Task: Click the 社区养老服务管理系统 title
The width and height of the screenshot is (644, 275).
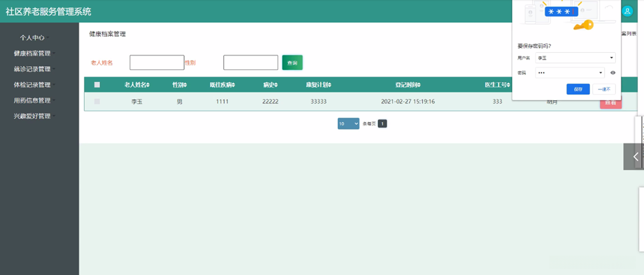Action: pyautogui.click(x=49, y=11)
